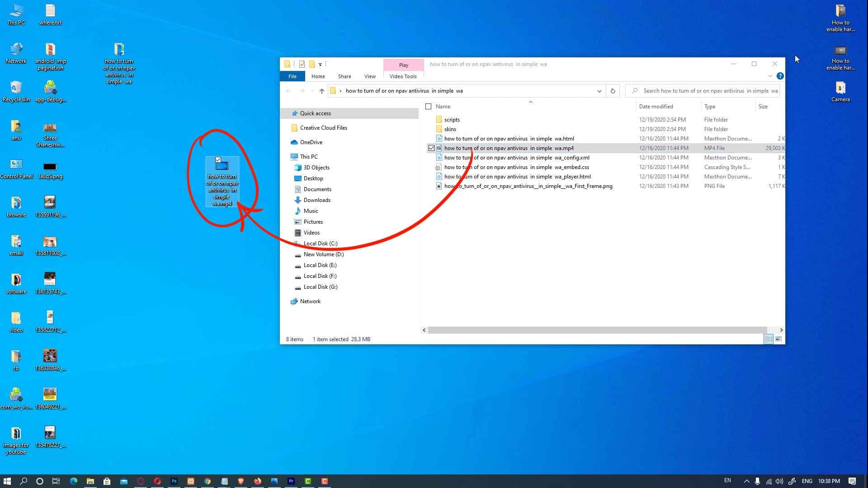Click the horizontal scrollbar thumb
This screenshot has width=868, height=488.
pos(597,330)
